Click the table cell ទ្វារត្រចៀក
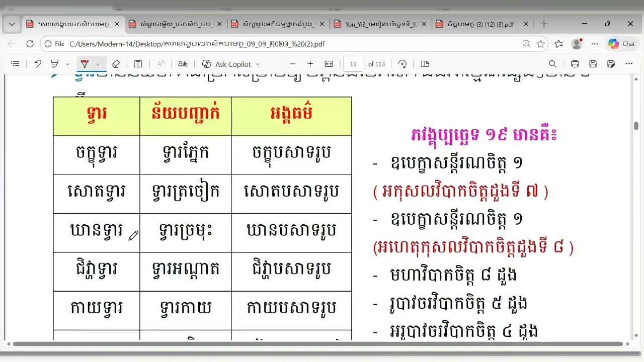The image size is (644, 362). [186, 194]
